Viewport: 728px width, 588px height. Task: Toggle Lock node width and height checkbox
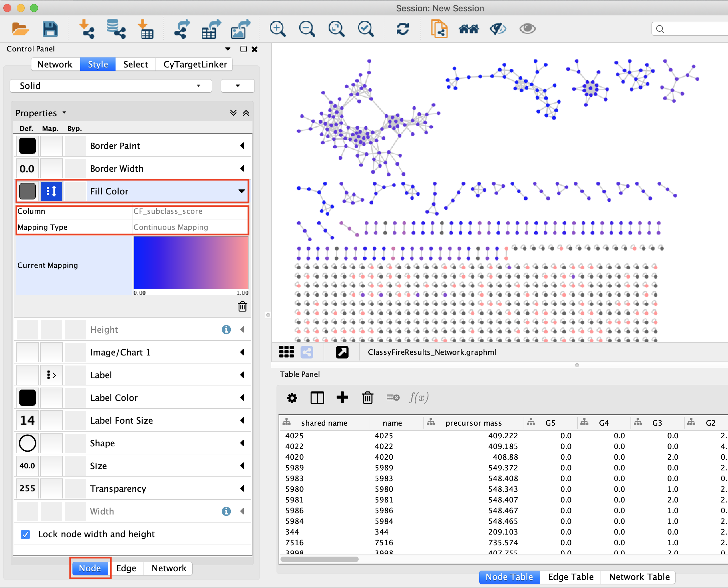25,534
